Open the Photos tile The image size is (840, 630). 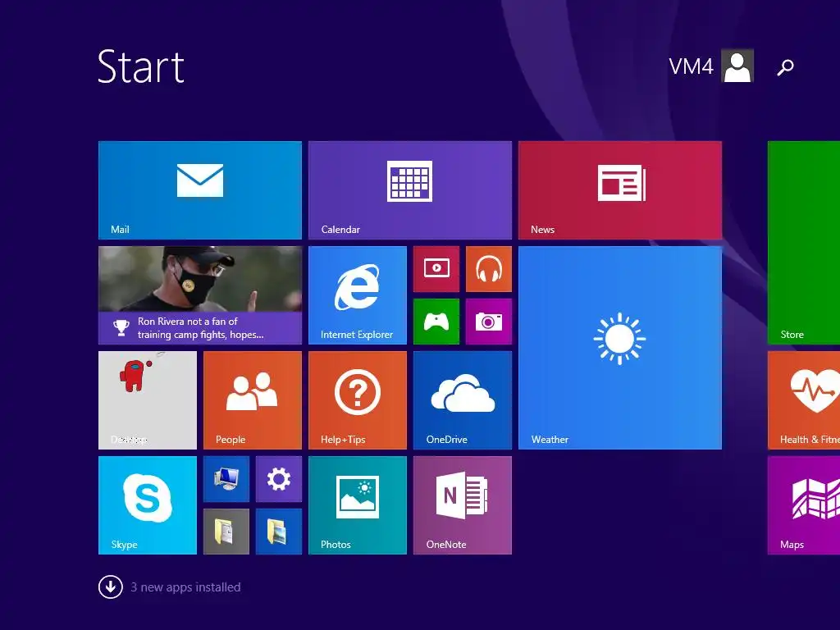[358, 505]
